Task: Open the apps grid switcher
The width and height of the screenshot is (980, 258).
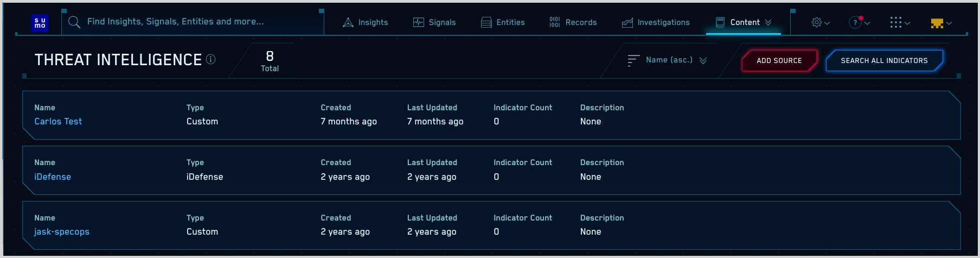Action: click(899, 22)
